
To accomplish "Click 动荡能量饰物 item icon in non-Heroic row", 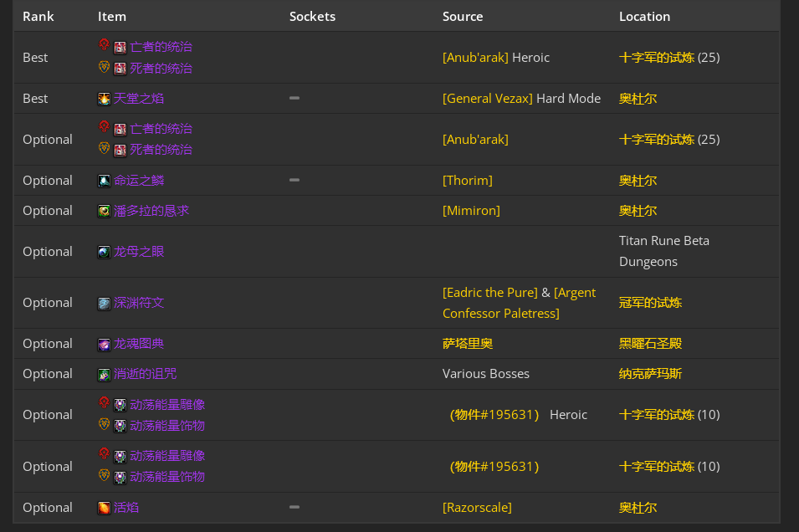I will (120, 478).
